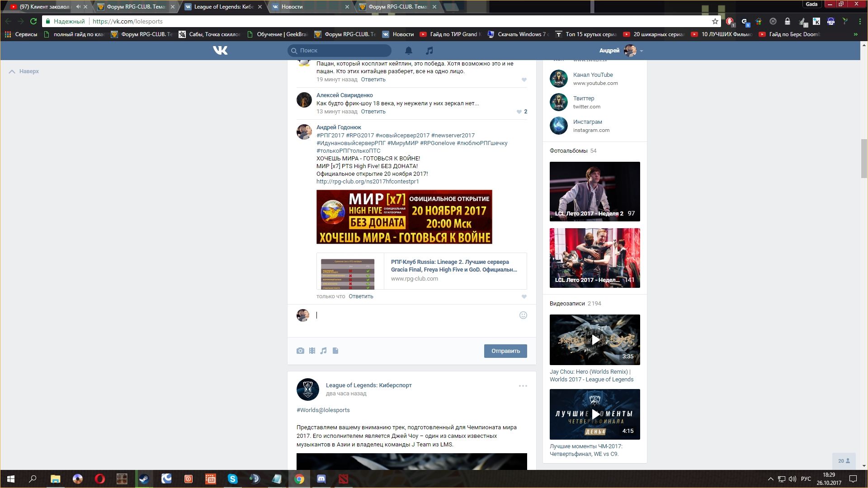This screenshot has width=868, height=488.
Task: Open Сервисы bookmarks item
Action: click(21, 34)
